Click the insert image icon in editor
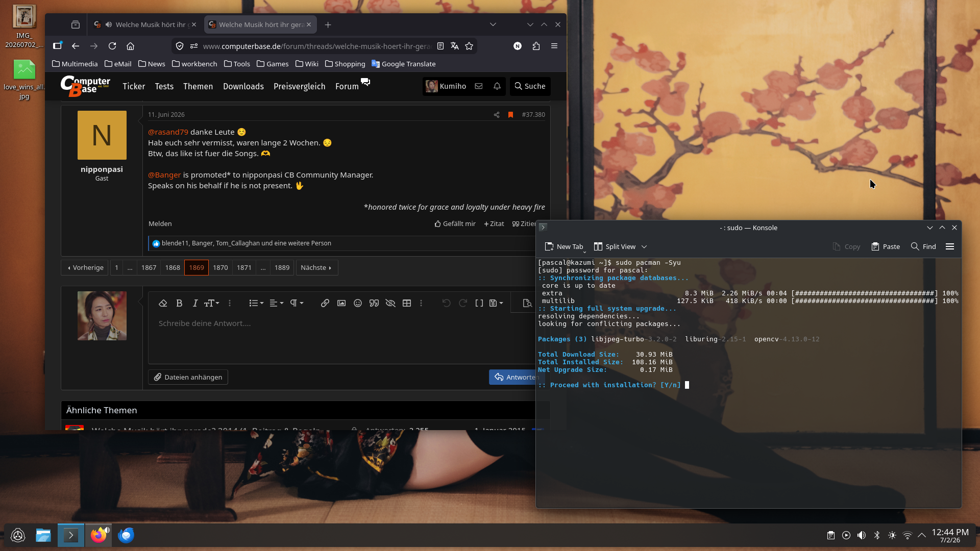The image size is (980, 551). coord(341,303)
